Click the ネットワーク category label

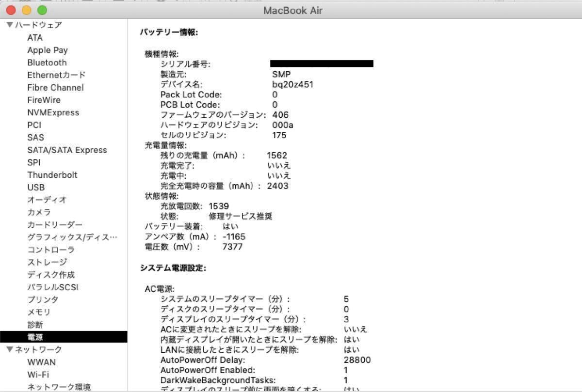click(38, 349)
